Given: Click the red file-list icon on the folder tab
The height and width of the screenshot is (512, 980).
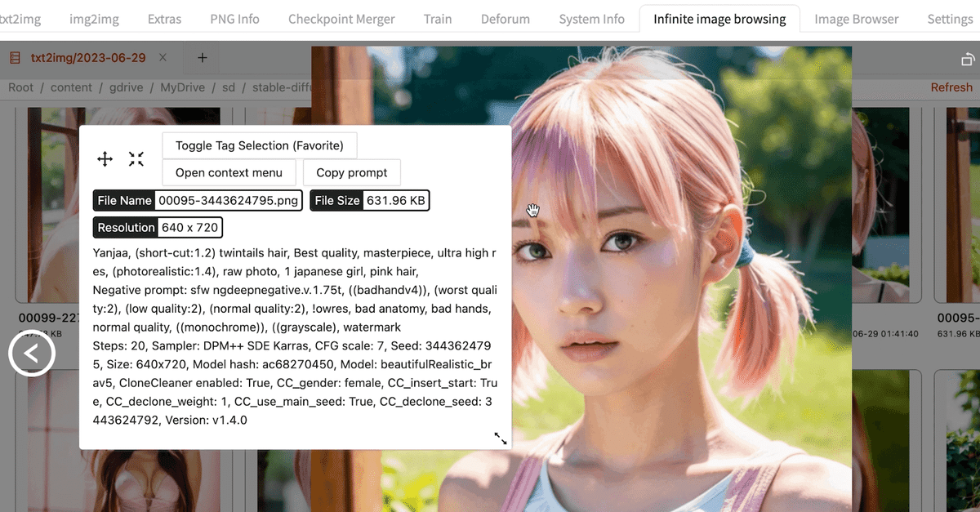Looking at the screenshot, I should 14,57.
